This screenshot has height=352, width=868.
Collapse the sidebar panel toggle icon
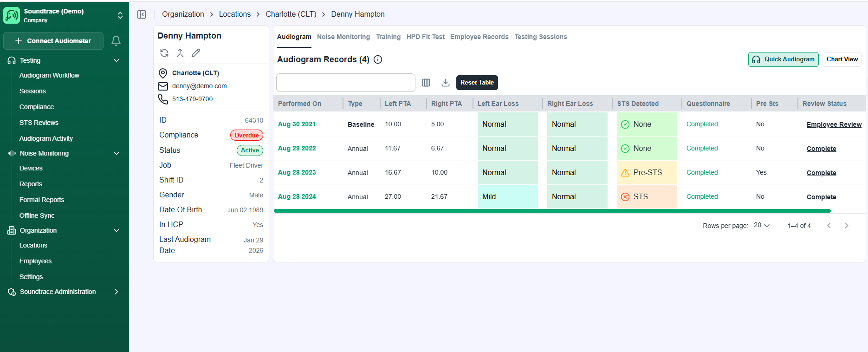pos(142,14)
